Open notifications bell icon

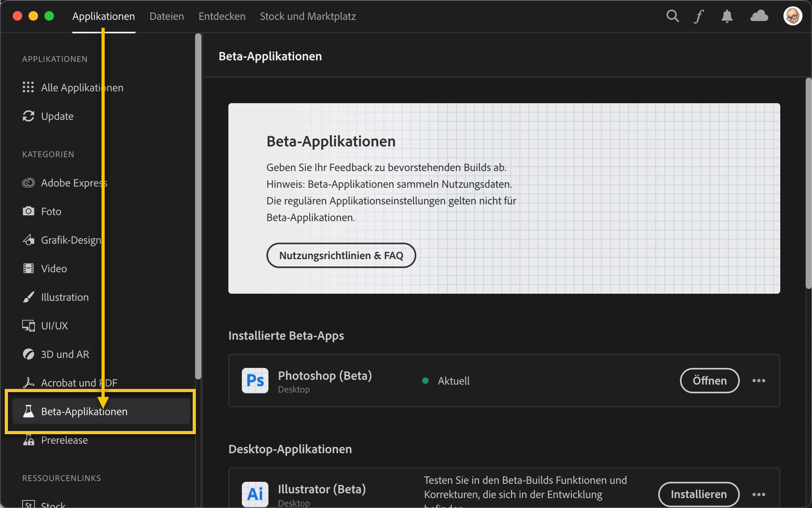(727, 17)
